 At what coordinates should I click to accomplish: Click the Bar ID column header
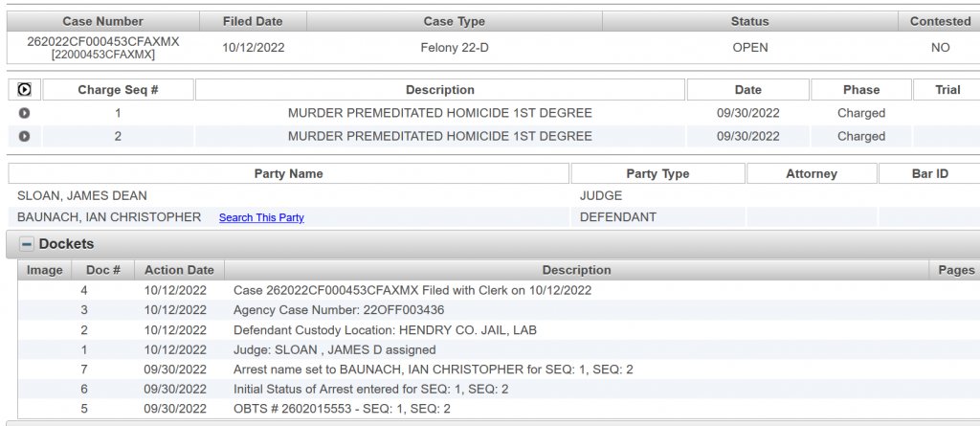[x=928, y=174]
